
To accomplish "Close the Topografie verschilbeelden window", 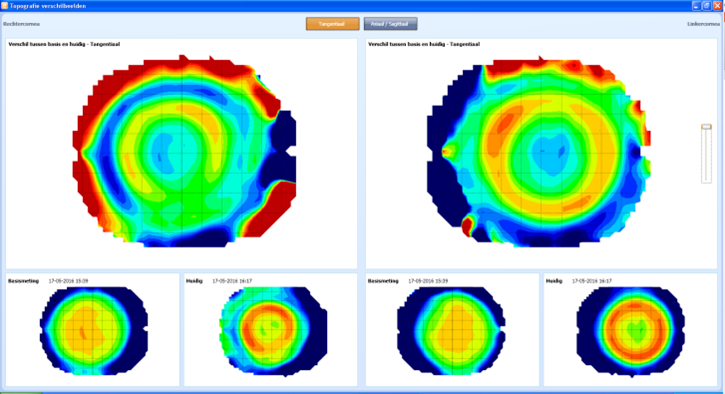I will [718, 6].
